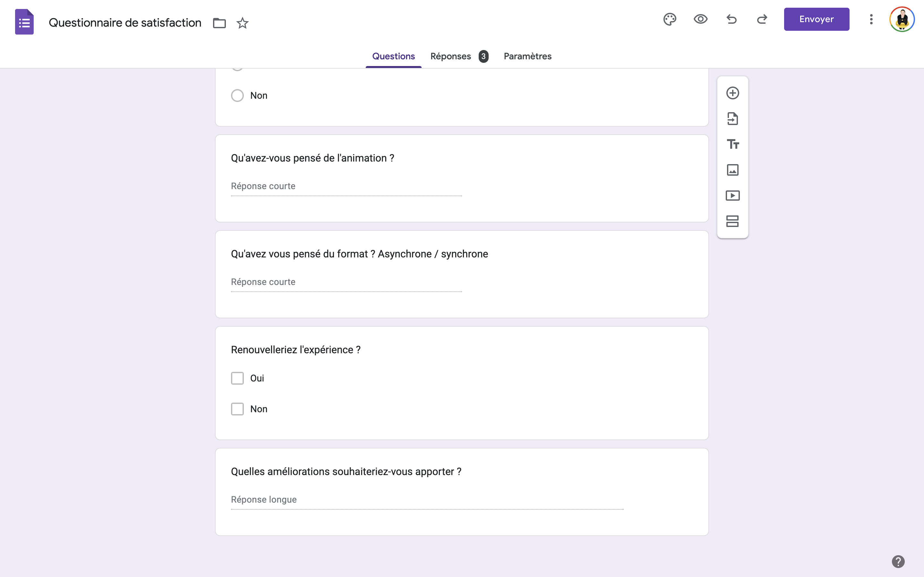
Task: Open the three-dot more options menu
Action: coord(871,19)
